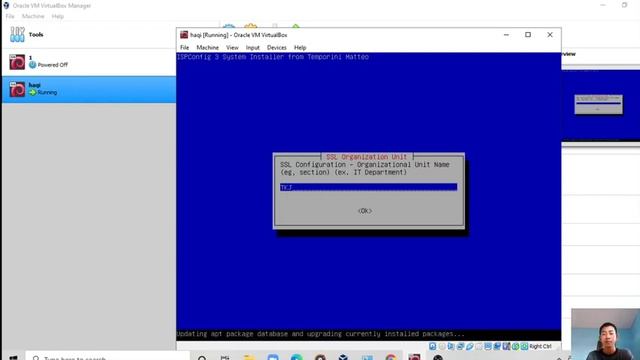The width and height of the screenshot is (640, 360).
Task: Select VM '1' Powered Off in the list
Action: coord(89,62)
